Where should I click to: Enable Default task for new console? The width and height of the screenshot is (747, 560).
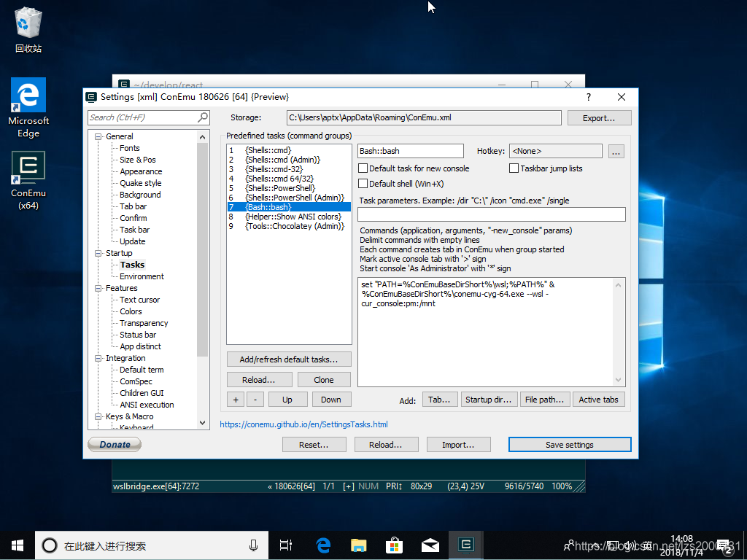click(363, 168)
